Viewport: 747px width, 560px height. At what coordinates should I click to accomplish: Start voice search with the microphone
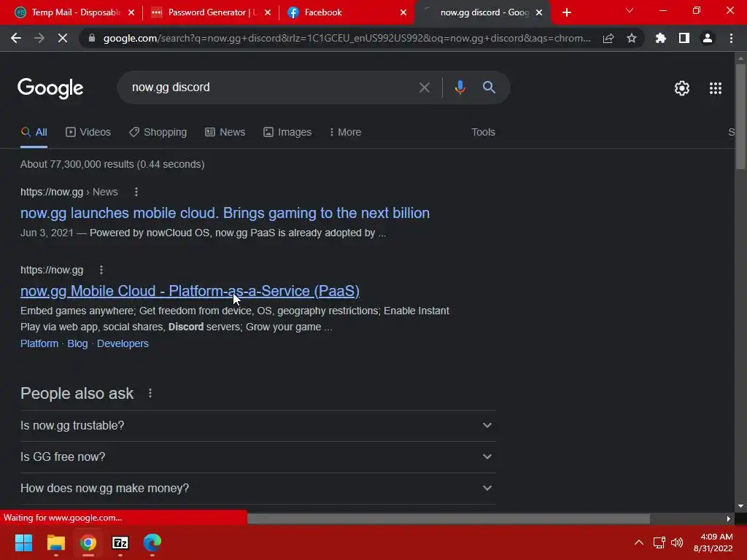[x=460, y=87]
